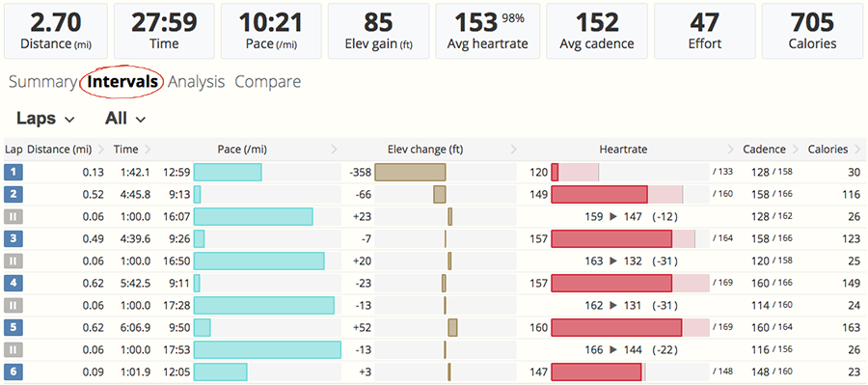Select the lap 2 badge icon

coord(13,195)
